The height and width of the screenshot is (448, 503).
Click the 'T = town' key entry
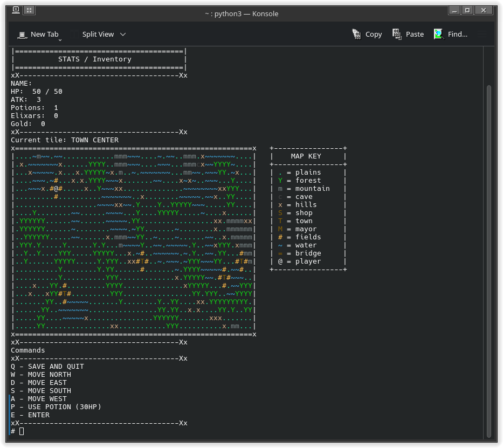[x=295, y=221]
